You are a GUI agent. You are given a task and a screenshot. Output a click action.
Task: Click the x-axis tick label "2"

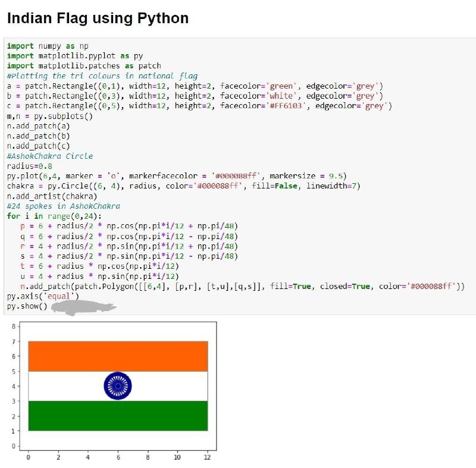coord(58,457)
